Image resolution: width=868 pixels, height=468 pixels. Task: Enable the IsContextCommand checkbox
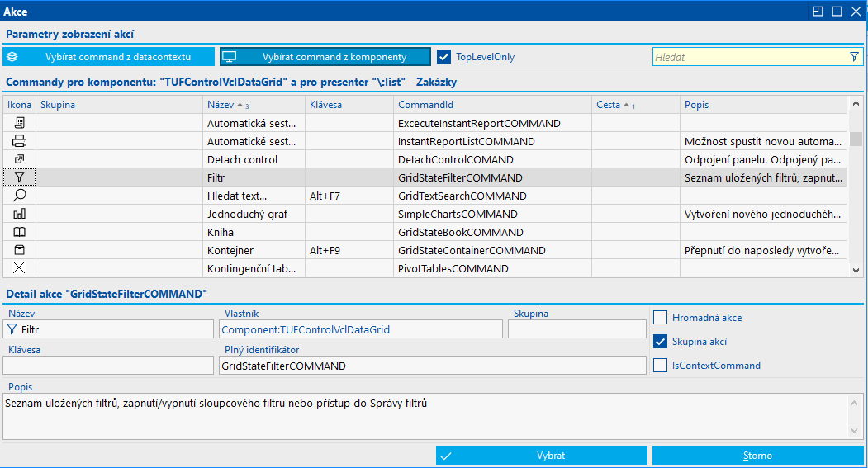pos(661,366)
